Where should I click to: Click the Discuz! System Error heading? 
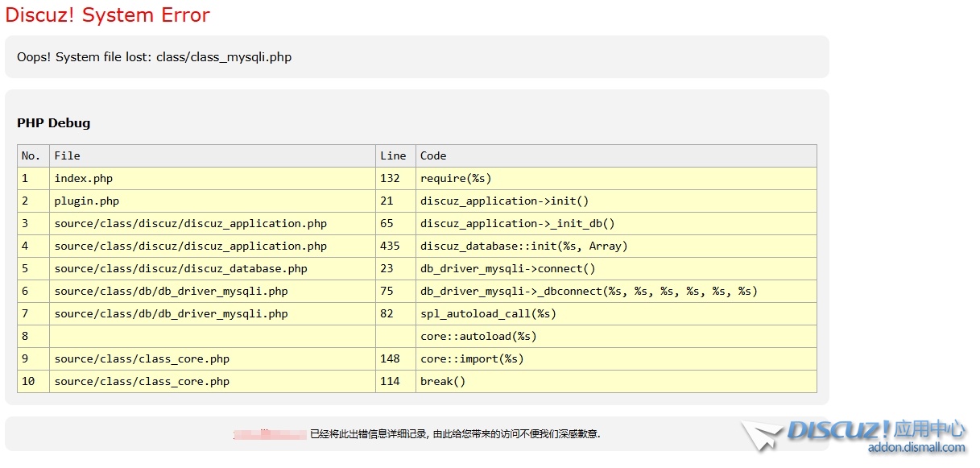107,15
